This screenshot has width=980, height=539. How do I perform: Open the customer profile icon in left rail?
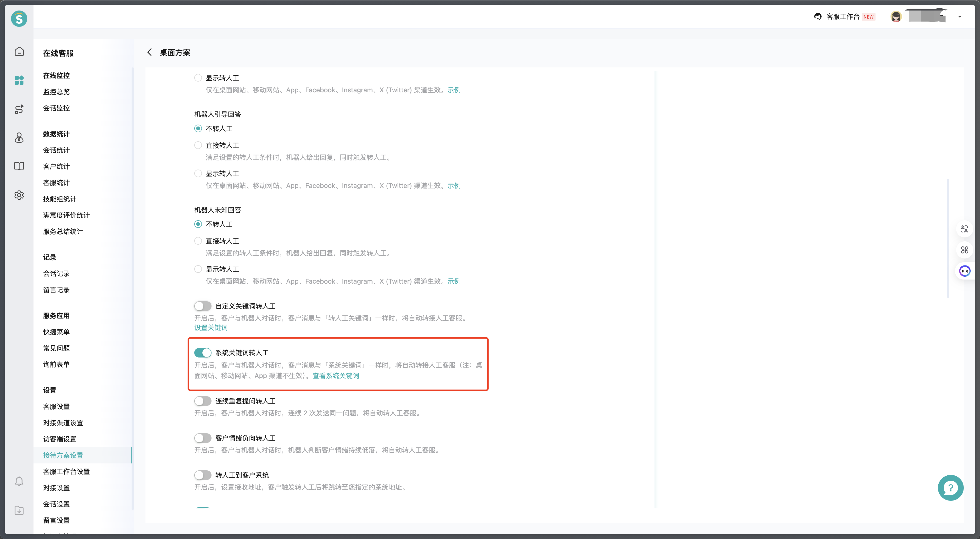(19, 137)
